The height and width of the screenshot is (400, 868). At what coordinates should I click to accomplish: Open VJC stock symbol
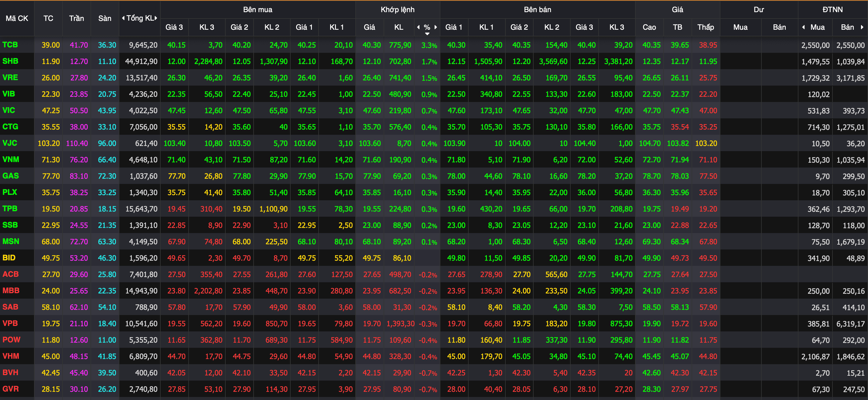pos(10,143)
